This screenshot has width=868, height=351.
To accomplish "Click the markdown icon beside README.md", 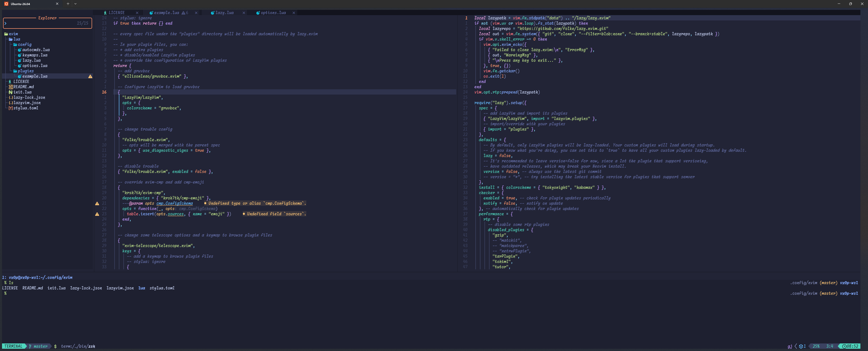I will coord(10,87).
